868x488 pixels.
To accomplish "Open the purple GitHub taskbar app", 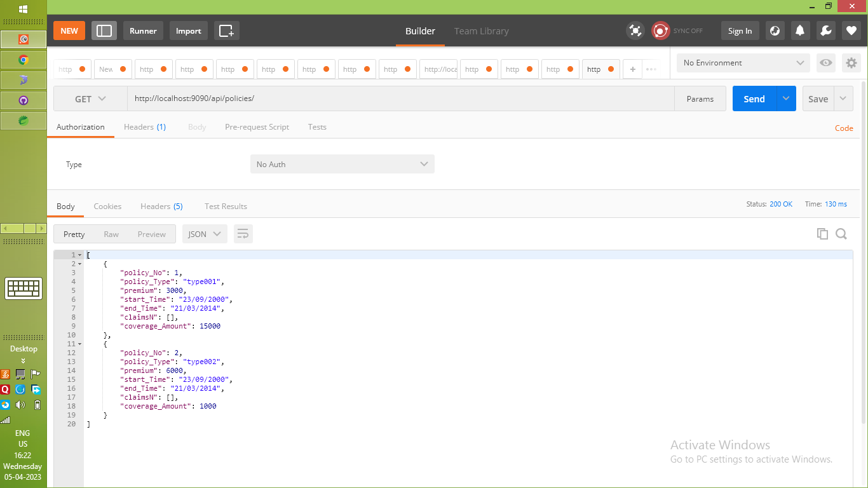I will (x=24, y=100).
